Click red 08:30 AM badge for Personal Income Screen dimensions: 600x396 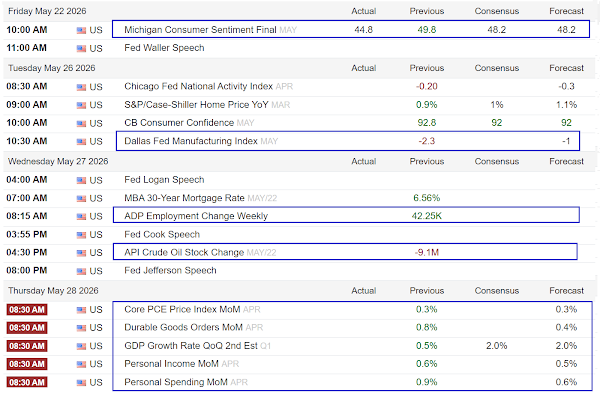(x=27, y=364)
